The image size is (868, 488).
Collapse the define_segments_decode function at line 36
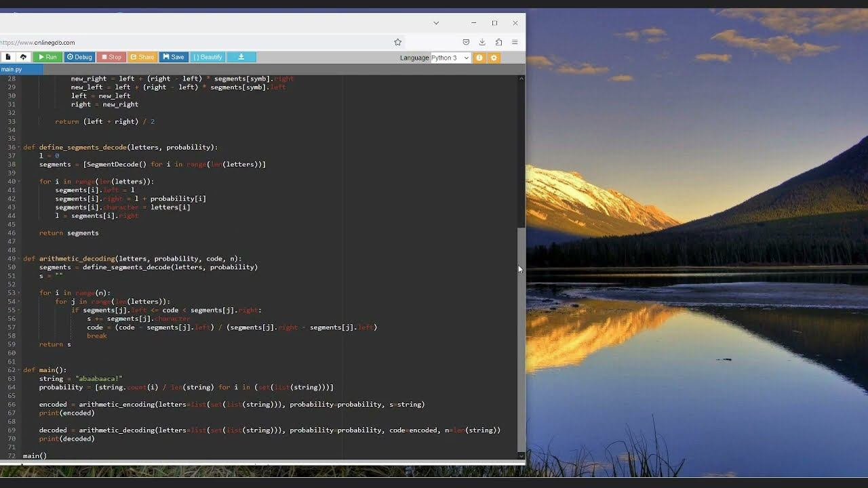(x=19, y=147)
